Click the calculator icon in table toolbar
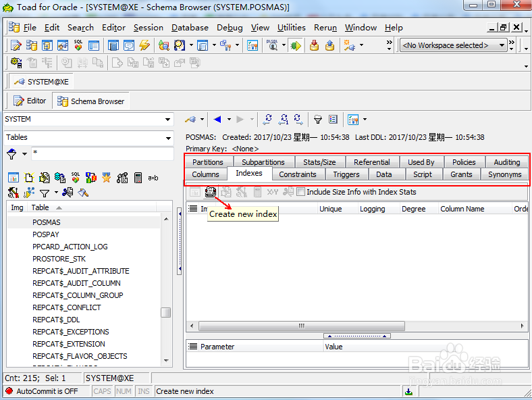This screenshot has width=532, height=400. click(138, 178)
